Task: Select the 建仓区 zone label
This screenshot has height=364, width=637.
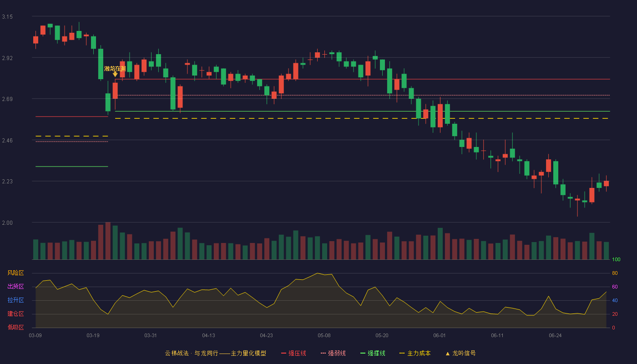Action: tap(15, 314)
